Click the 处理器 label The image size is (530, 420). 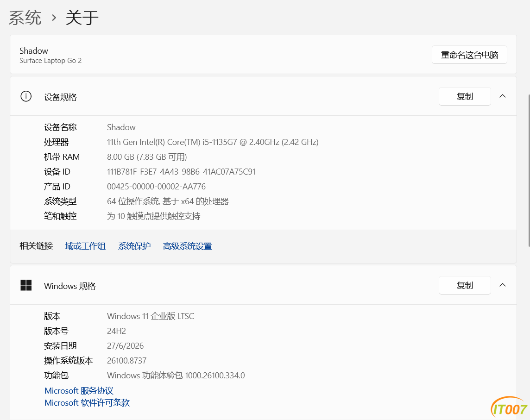56,142
